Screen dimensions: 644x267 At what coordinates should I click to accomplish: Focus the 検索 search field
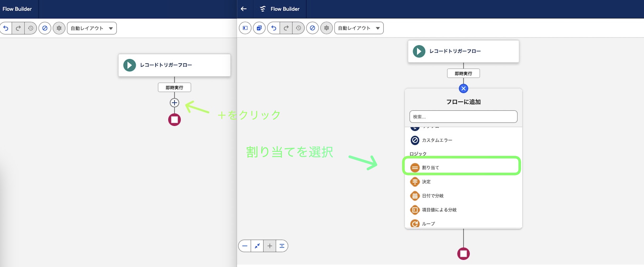click(x=463, y=117)
